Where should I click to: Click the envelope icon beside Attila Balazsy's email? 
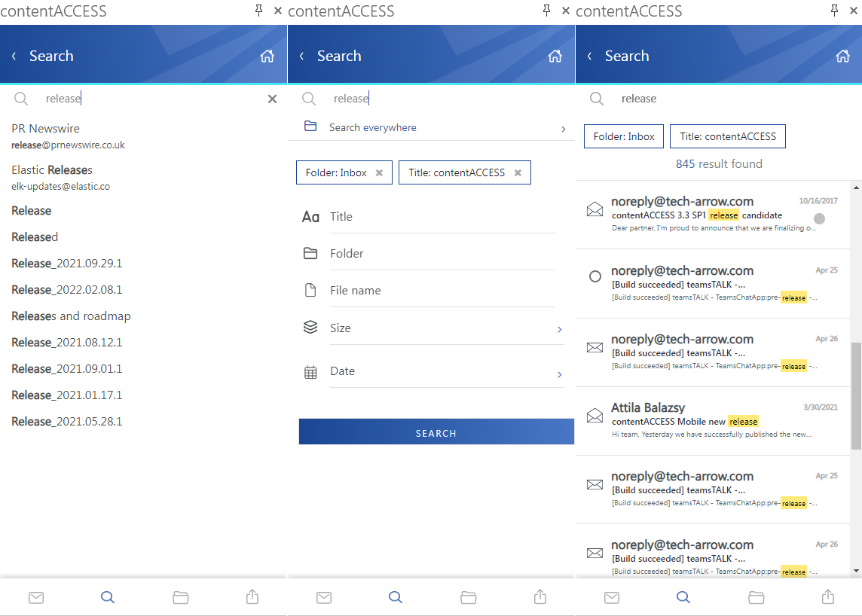595,415
